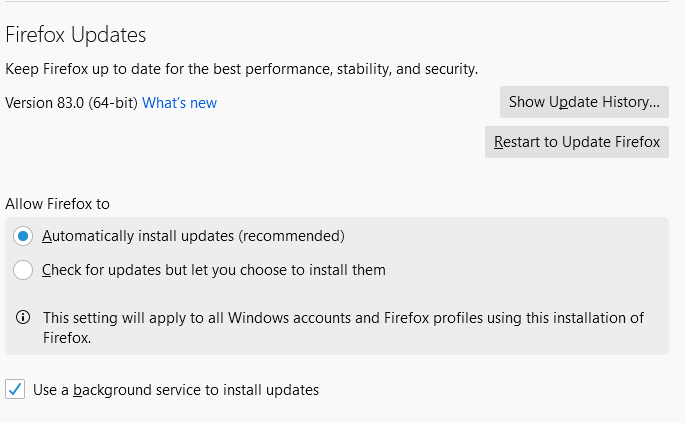Viewport: 685px width, 423px height.
Task: Click the Automatically install updates label text
Action: click(x=193, y=236)
